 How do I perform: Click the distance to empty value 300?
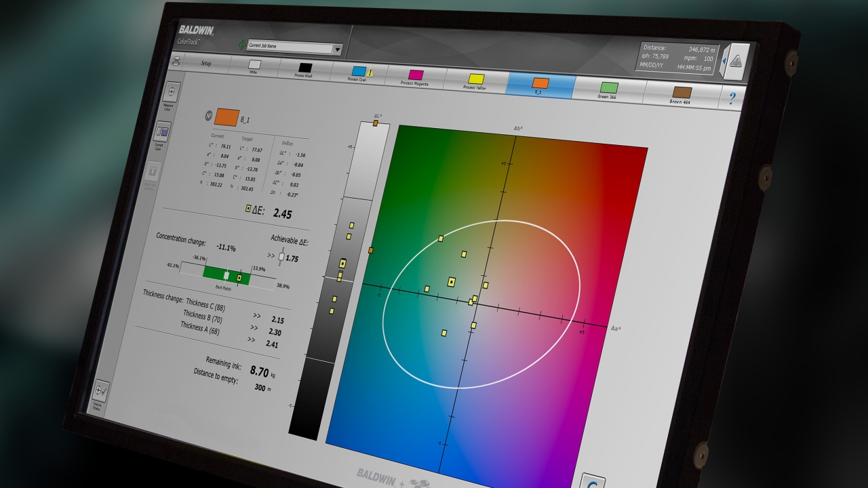click(260, 388)
